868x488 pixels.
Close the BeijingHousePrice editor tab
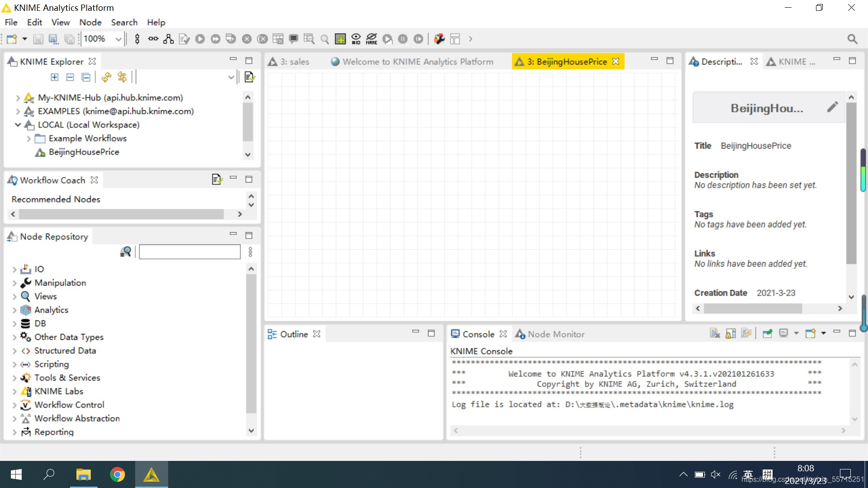pyautogui.click(x=616, y=61)
